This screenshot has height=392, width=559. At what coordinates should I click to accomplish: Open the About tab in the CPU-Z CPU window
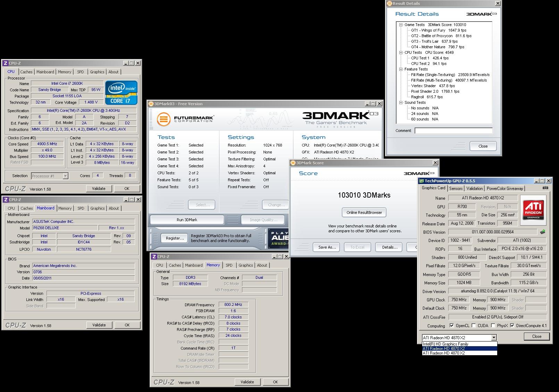pos(114,72)
